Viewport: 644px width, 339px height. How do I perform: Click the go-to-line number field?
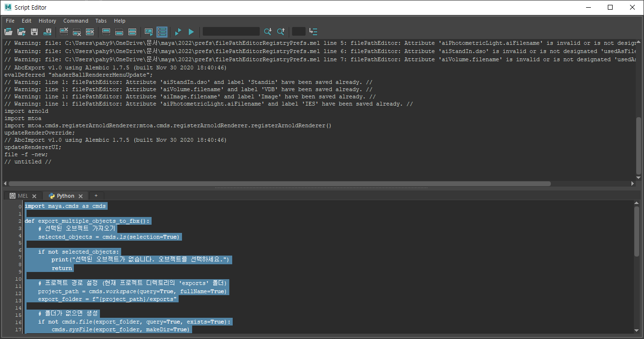[x=299, y=31]
